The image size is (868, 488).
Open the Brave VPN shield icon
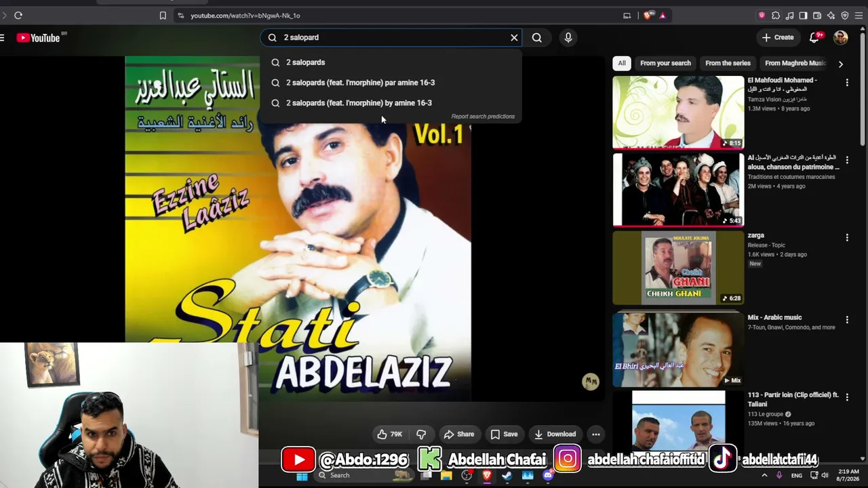point(845,16)
